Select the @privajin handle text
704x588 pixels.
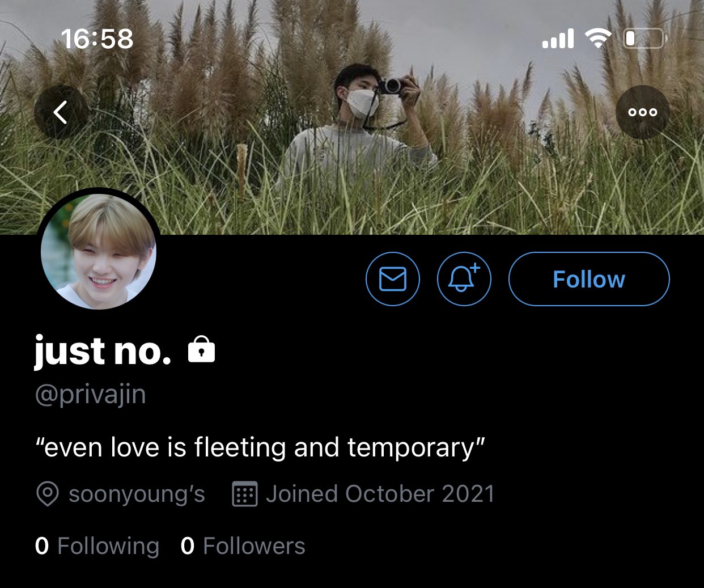(91, 395)
